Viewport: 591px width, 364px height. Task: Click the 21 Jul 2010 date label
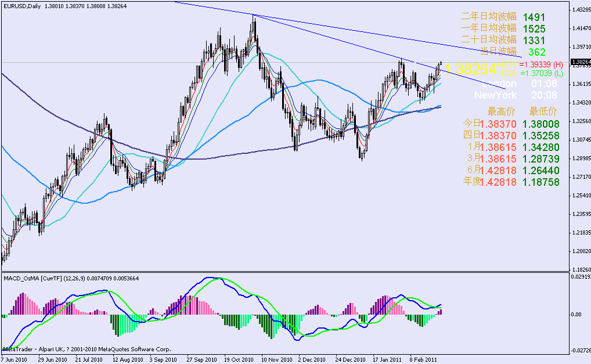(x=89, y=359)
